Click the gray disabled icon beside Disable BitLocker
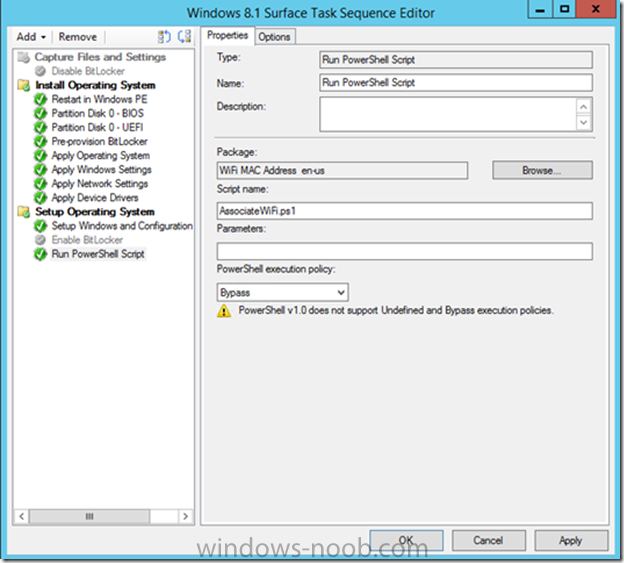 40,71
